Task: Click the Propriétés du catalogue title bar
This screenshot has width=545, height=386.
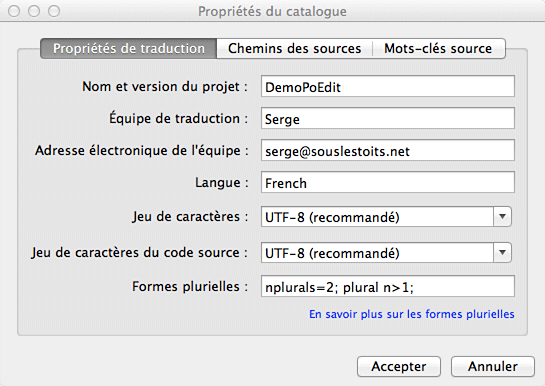Action: pyautogui.click(x=272, y=11)
